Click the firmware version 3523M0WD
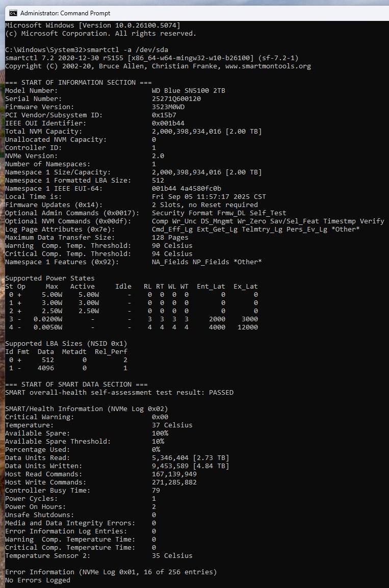Screen dimensions: 389x588 (x=168, y=107)
